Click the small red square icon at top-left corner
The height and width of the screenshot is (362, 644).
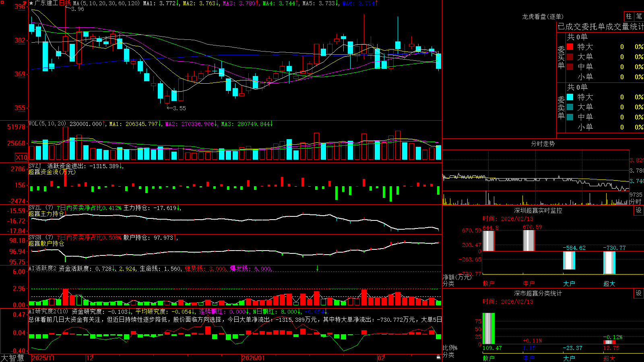(x=2, y=2)
